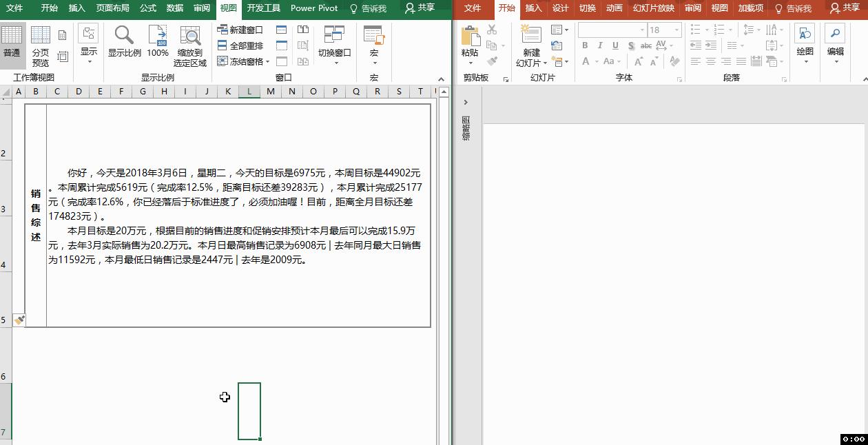
Task: Toggle italic in PowerPoint font group
Action: click(600, 45)
